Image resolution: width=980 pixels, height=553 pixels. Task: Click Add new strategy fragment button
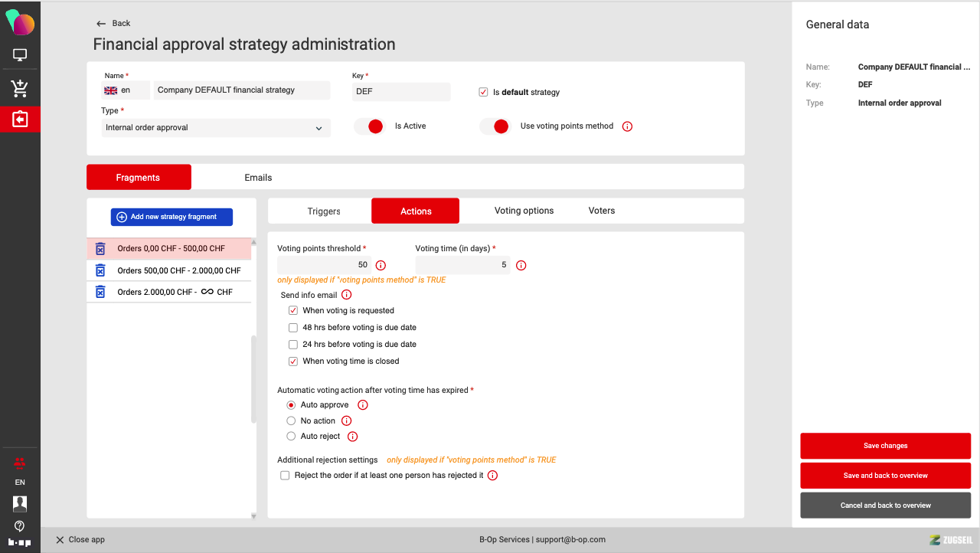coord(171,217)
